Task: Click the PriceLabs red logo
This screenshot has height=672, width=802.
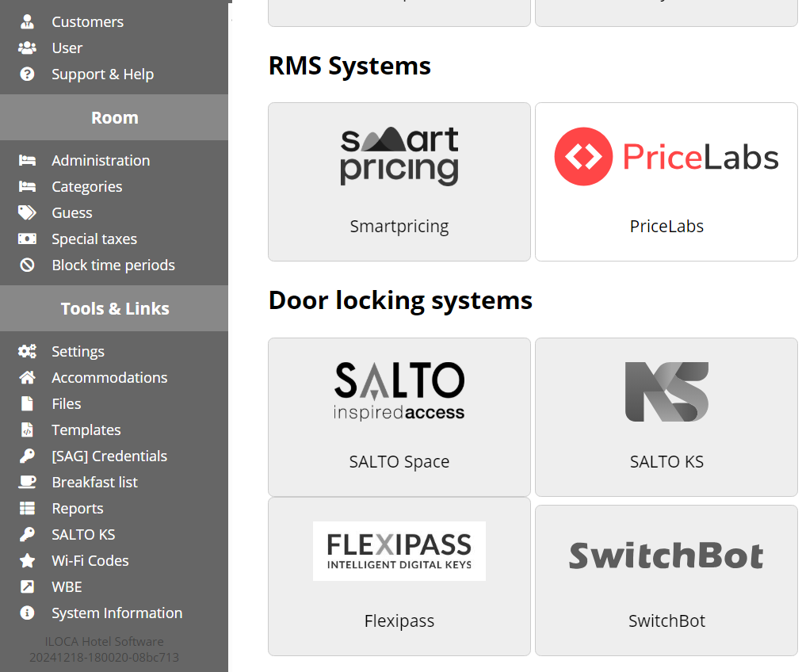Action: click(x=666, y=156)
